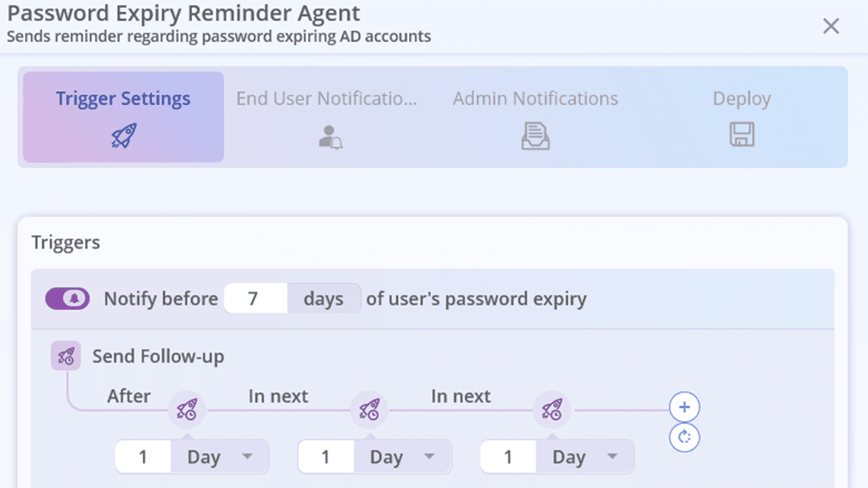The image size is (868, 488).
Task: Select the first follow-up rocket milestone icon
Action: tap(186, 409)
